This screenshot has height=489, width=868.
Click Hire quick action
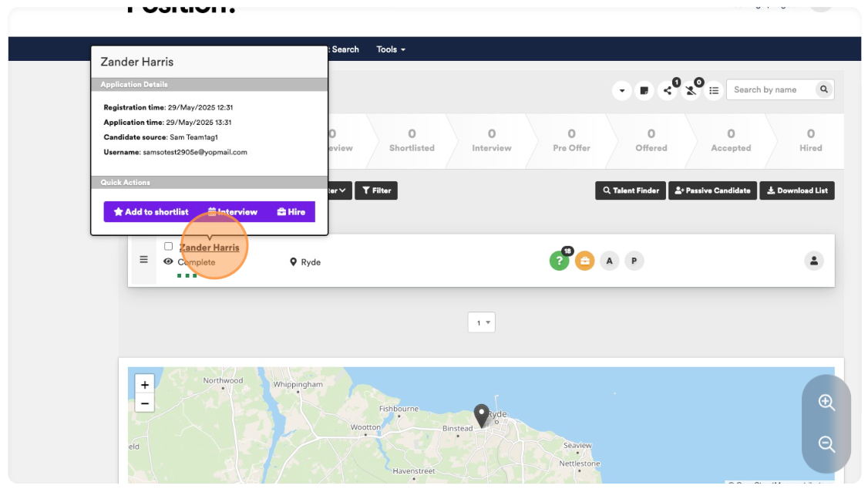291,212
